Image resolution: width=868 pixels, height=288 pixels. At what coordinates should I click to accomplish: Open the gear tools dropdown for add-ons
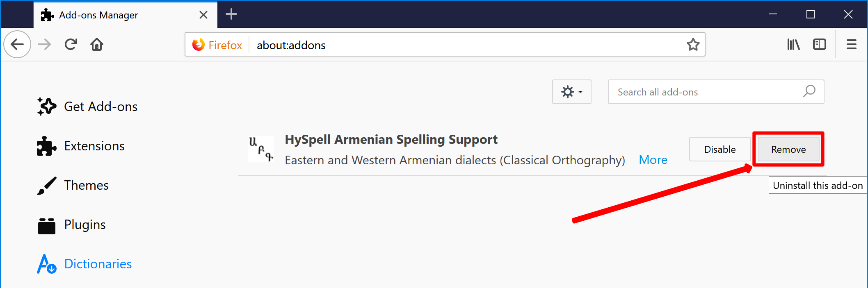pyautogui.click(x=571, y=92)
